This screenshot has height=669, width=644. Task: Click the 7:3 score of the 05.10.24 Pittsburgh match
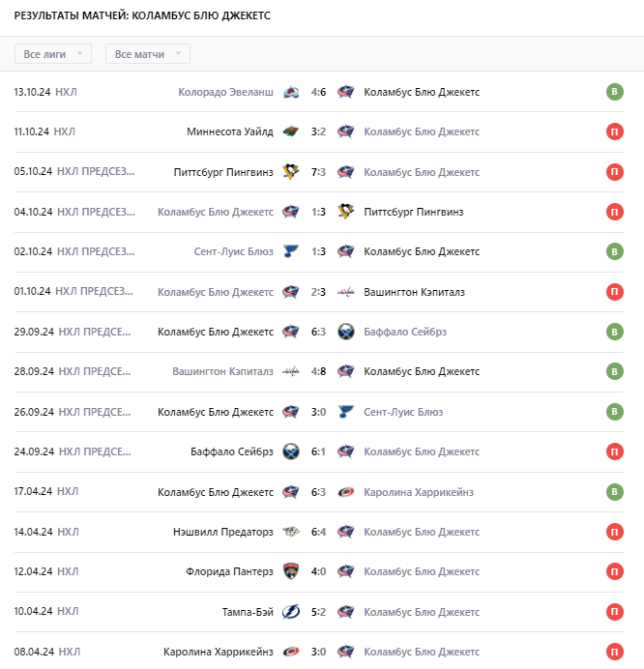[x=318, y=172]
